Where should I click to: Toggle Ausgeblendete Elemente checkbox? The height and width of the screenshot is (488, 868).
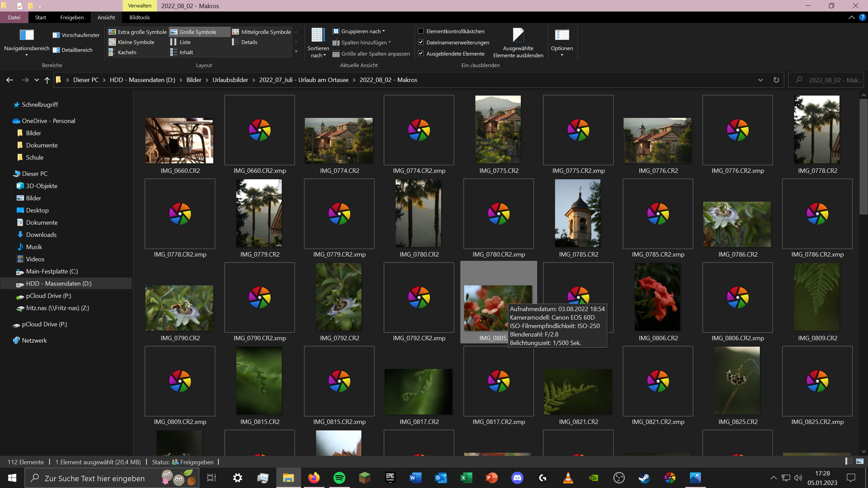click(421, 54)
